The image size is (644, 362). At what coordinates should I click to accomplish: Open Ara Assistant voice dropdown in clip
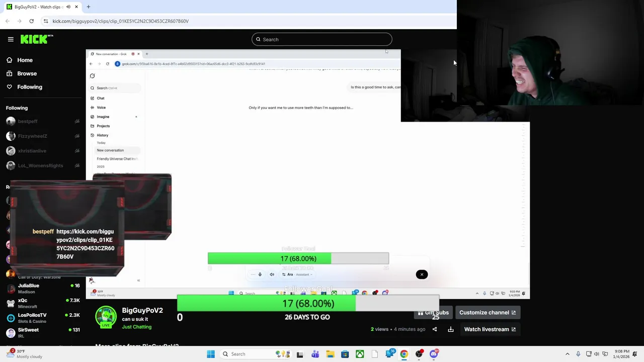pyautogui.click(x=297, y=275)
